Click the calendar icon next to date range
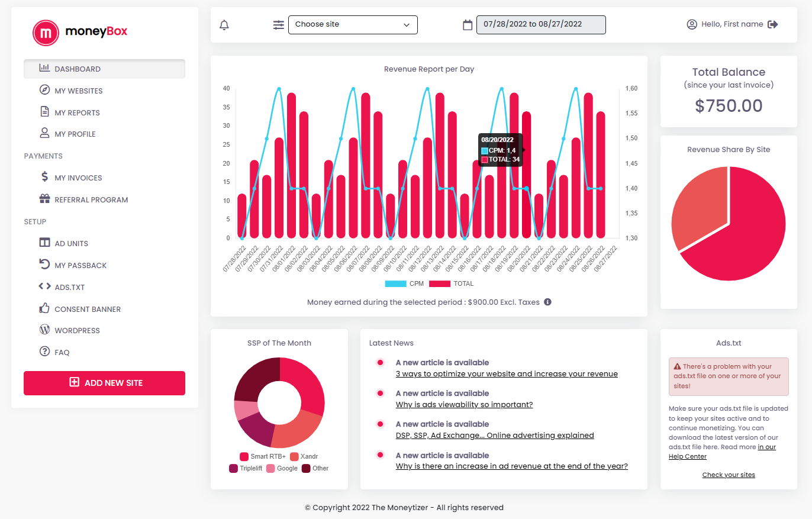 click(468, 25)
